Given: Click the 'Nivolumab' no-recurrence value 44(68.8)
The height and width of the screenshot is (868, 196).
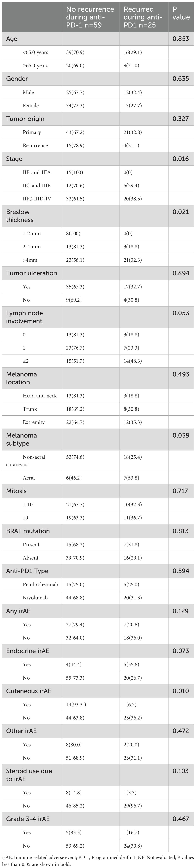Looking at the screenshot, I should pos(76,598).
